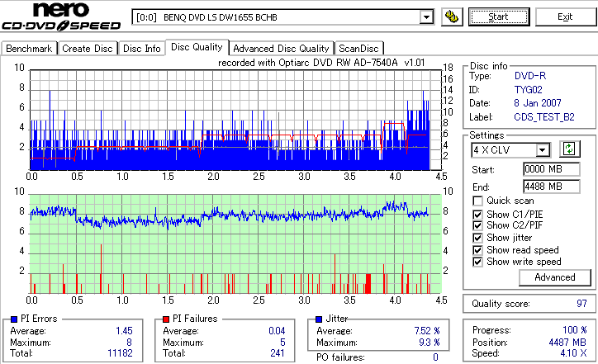598x364 pixels.
Task: Expand the 4 X CLV speed dropdown
Action: point(542,150)
